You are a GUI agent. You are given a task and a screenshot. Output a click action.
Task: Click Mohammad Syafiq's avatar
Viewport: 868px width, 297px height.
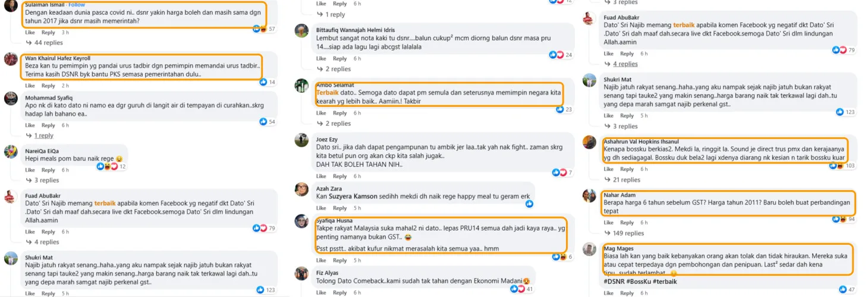coord(11,99)
